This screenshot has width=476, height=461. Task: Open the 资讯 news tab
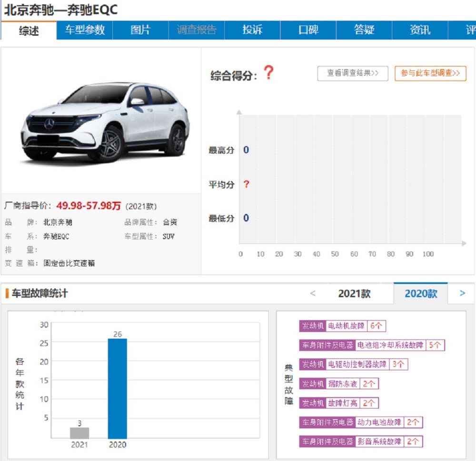(420, 30)
